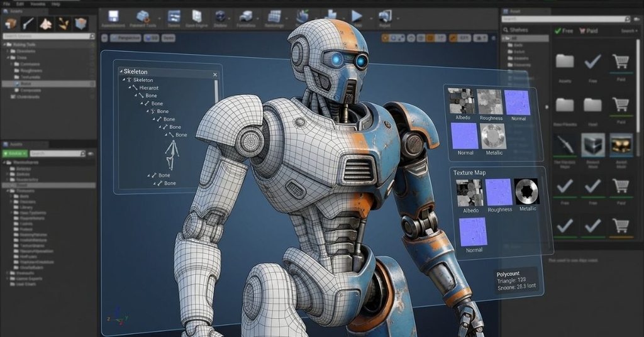Click the Save Engine building toolbar icon
The width and height of the screenshot is (644, 337).
pyautogui.click(x=197, y=16)
